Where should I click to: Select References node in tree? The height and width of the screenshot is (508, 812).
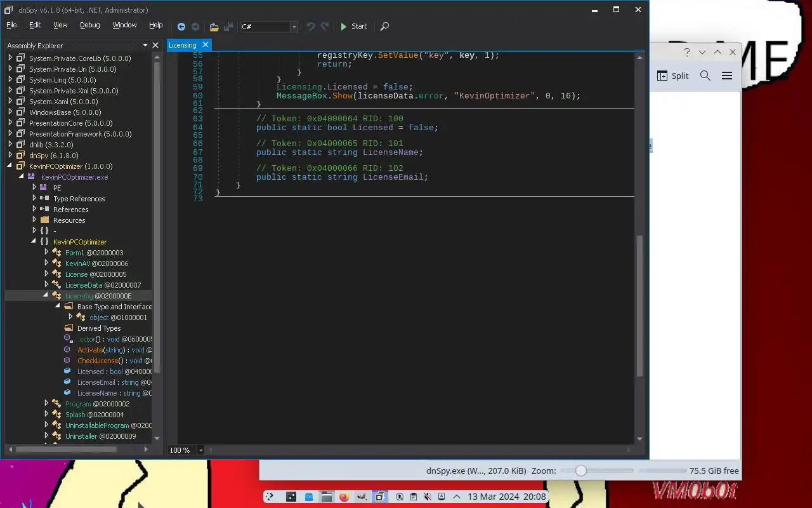tap(70, 210)
